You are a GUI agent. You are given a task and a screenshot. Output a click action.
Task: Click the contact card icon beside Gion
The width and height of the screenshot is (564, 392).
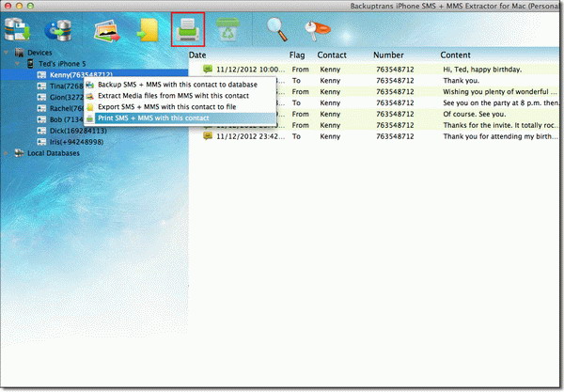point(41,97)
